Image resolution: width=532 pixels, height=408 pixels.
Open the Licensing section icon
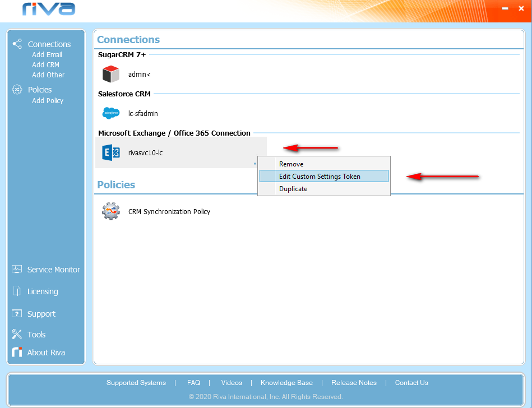click(16, 291)
